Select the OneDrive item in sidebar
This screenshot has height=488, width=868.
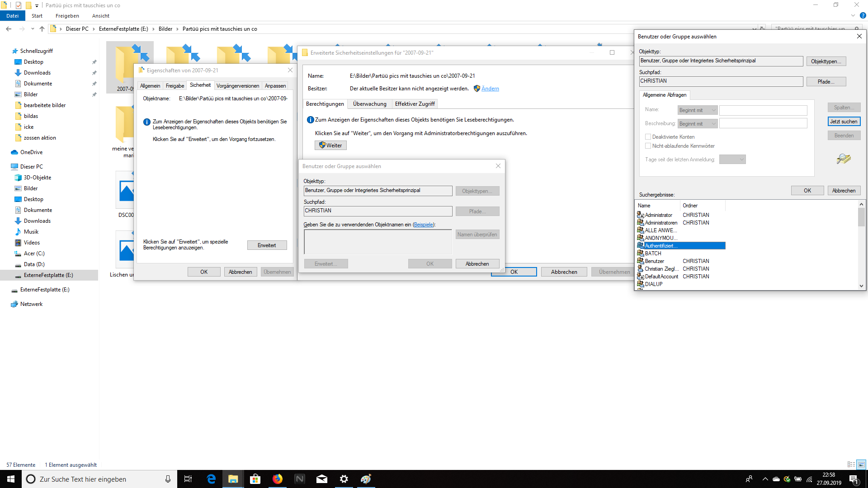[31, 152]
